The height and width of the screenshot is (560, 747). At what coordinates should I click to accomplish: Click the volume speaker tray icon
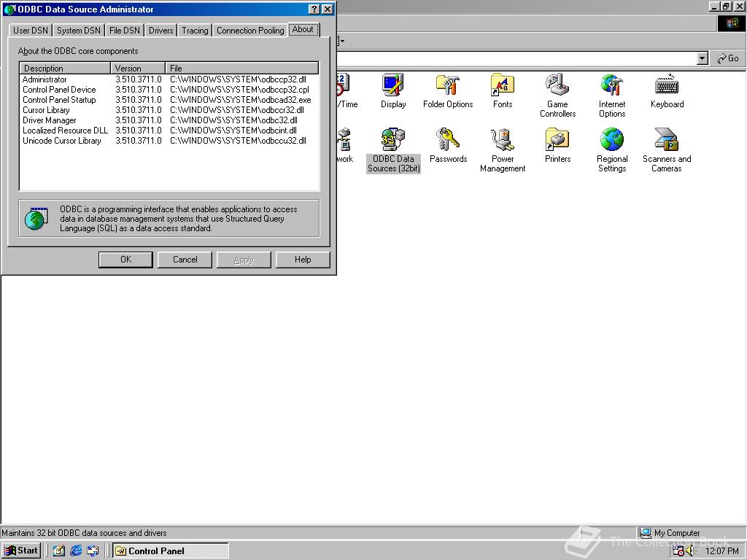point(691,551)
